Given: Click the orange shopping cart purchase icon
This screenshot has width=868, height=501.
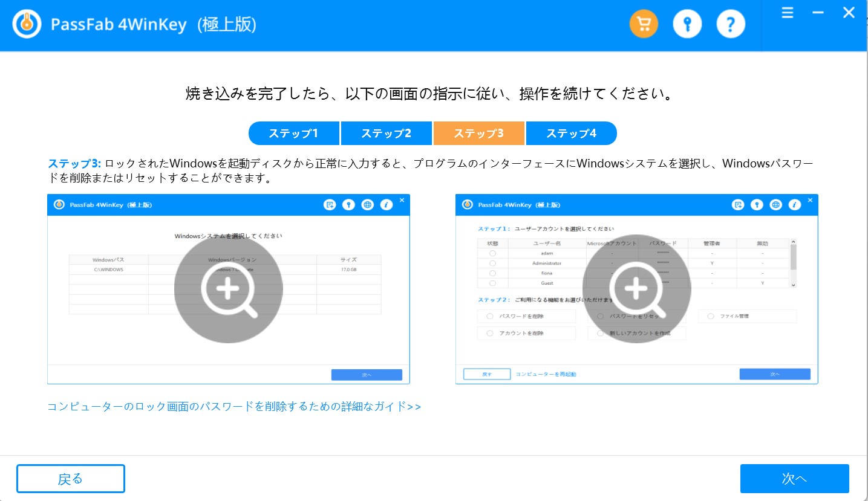Looking at the screenshot, I should tap(644, 25).
